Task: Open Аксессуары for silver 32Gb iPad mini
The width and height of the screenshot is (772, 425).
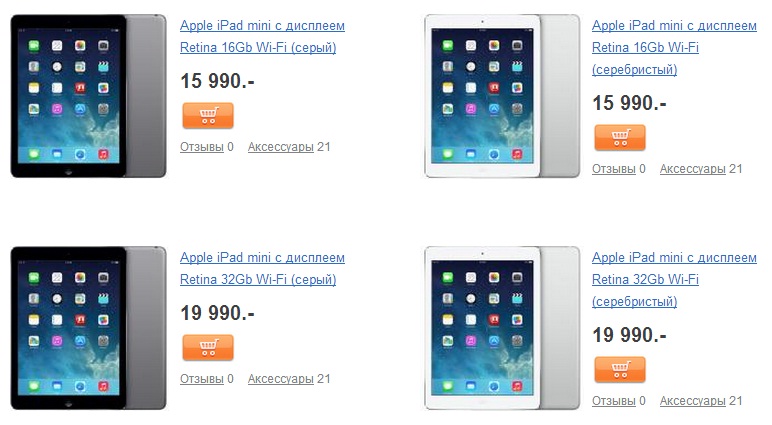Action: [693, 401]
